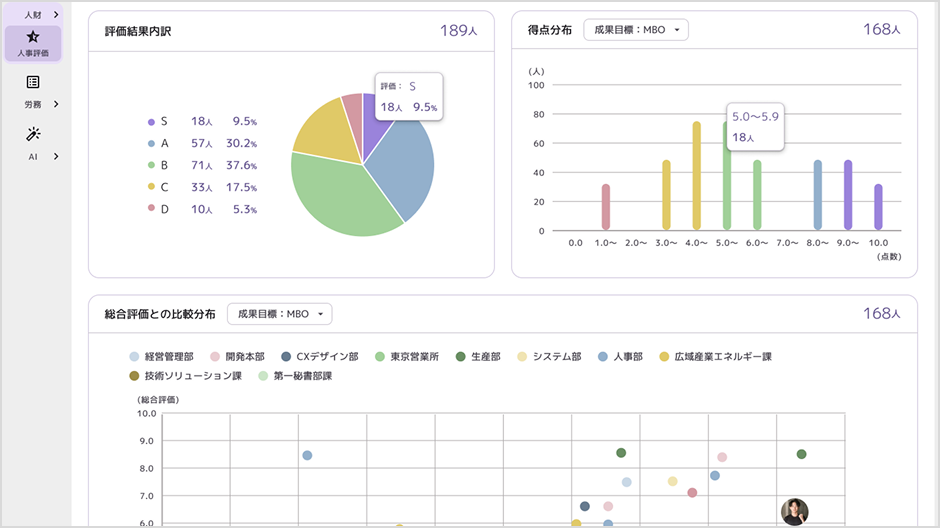Click the 37.6% value for B
The height and width of the screenshot is (528, 940).
[242, 165]
